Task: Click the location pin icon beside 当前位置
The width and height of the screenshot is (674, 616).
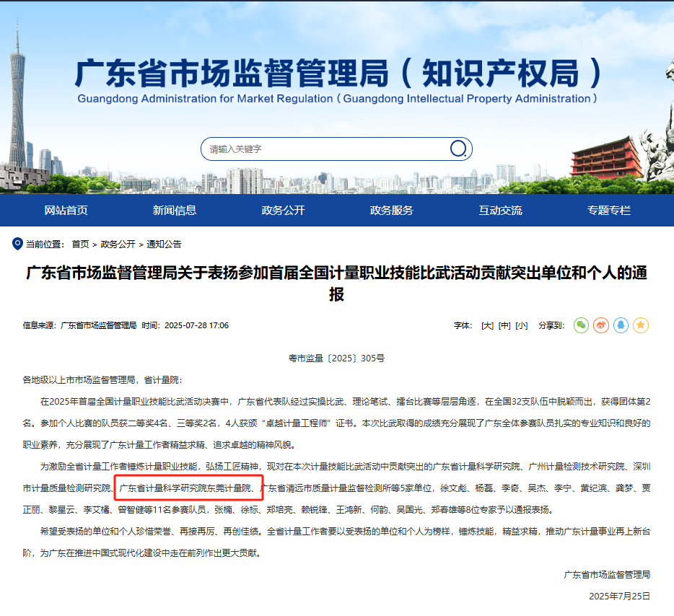Action: click(17, 244)
